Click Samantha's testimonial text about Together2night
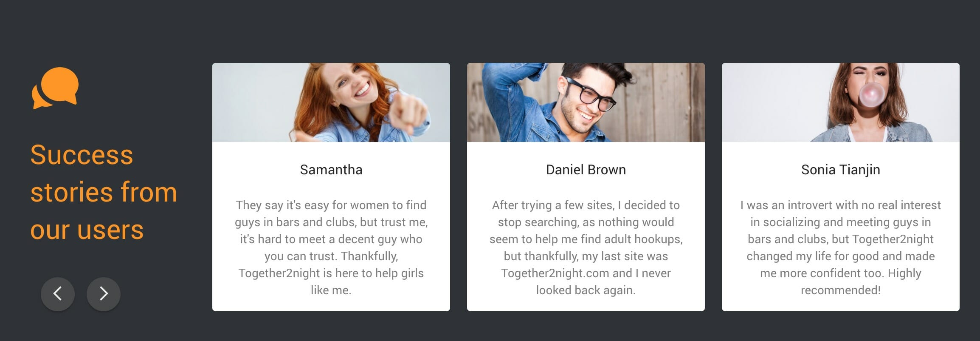 pyautogui.click(x=331, y=247)
